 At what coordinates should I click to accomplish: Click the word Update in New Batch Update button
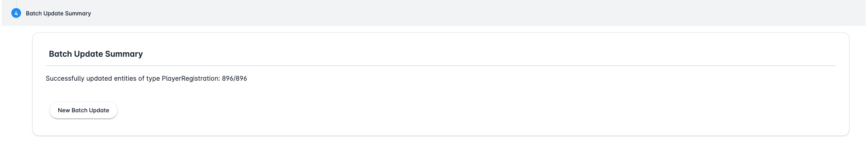(x=99, y=110)
